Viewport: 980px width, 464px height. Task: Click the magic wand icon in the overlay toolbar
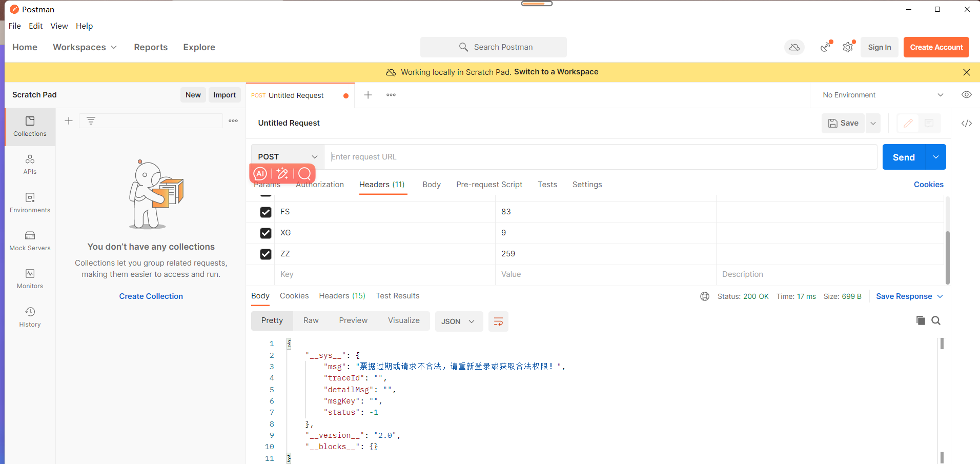click(282, 174)
